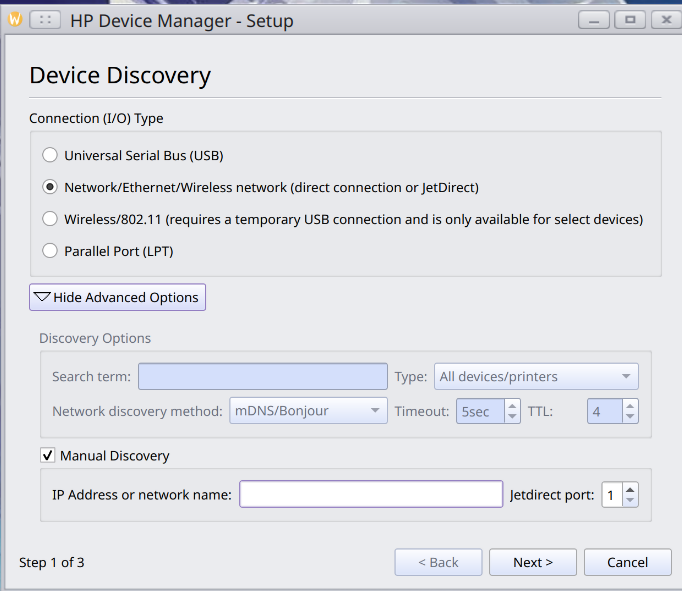The width and height of the screenshot is (682, 591).
Task: Click the TTL value field showing 4
Action: coord(605,411)
